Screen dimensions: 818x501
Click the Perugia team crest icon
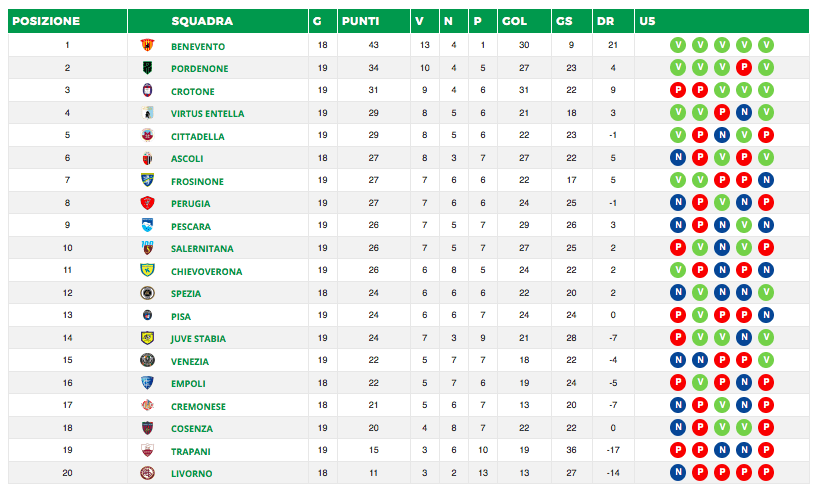coord(148,203)
